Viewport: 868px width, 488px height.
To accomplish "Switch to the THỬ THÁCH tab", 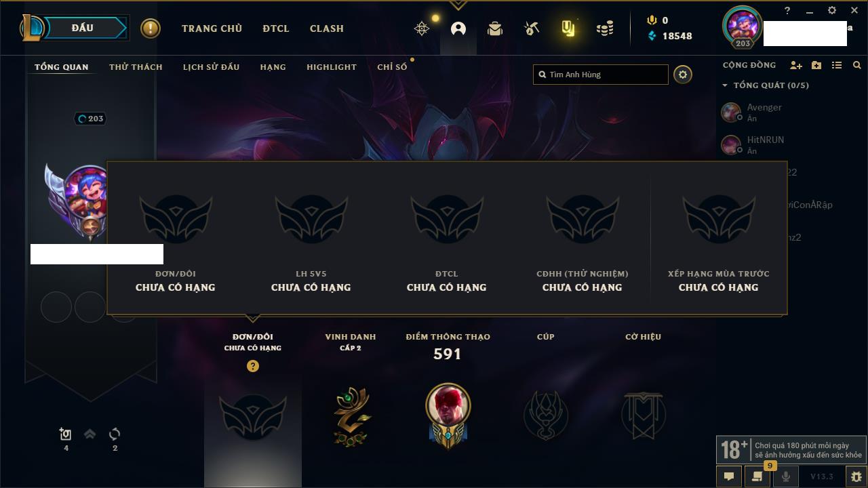I will [136, 67].
